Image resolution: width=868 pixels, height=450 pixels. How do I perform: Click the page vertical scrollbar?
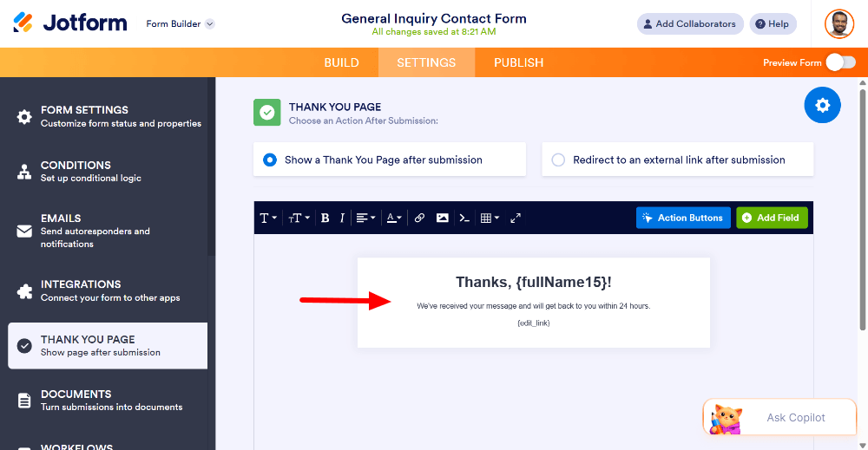(863, 209)
